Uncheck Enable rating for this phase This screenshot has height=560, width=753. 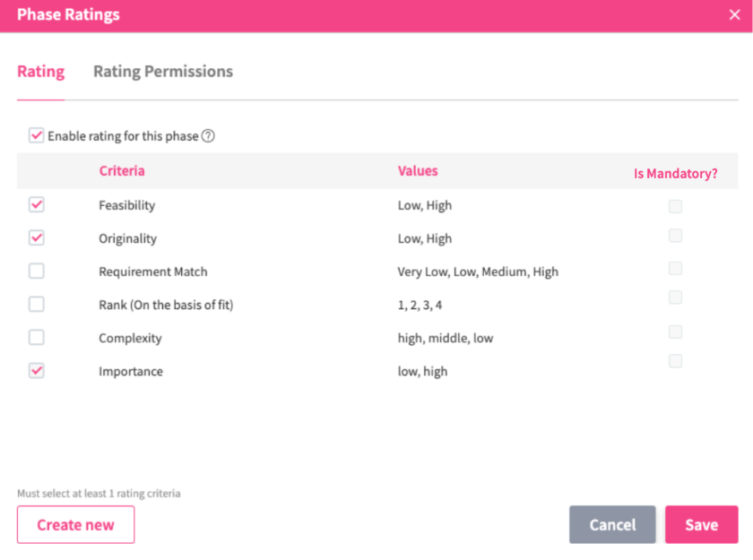coord(37,136)
